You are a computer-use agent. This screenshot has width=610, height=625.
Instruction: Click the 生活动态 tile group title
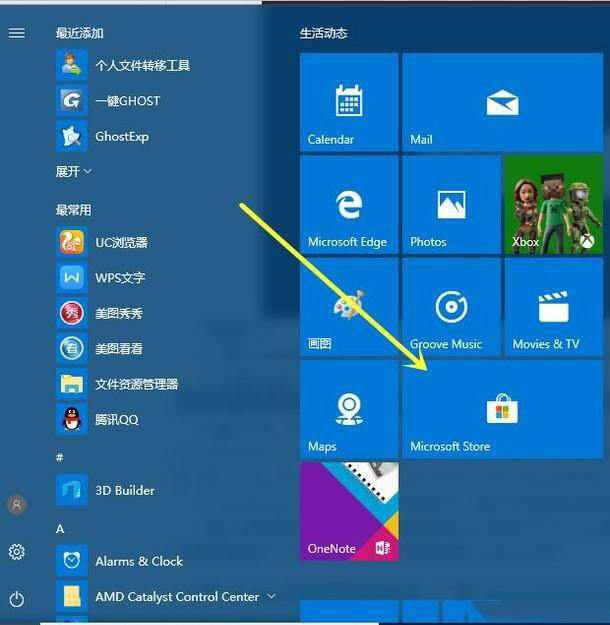323,33
